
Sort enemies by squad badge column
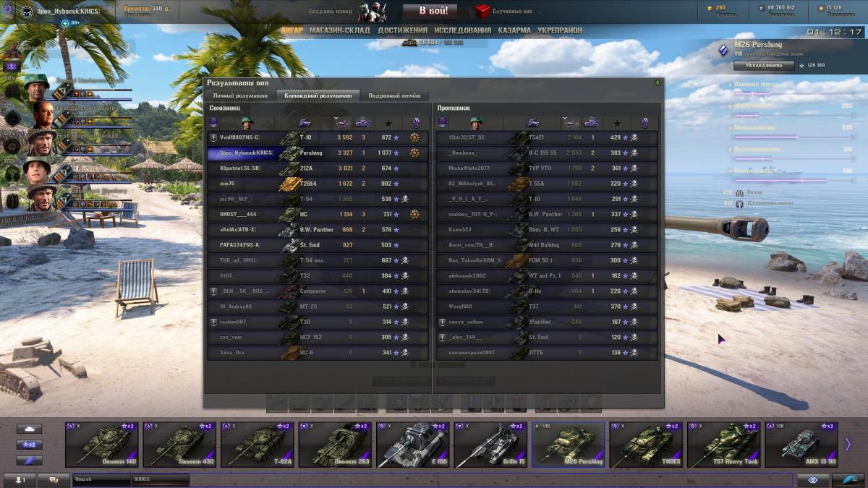pos(442,123)
